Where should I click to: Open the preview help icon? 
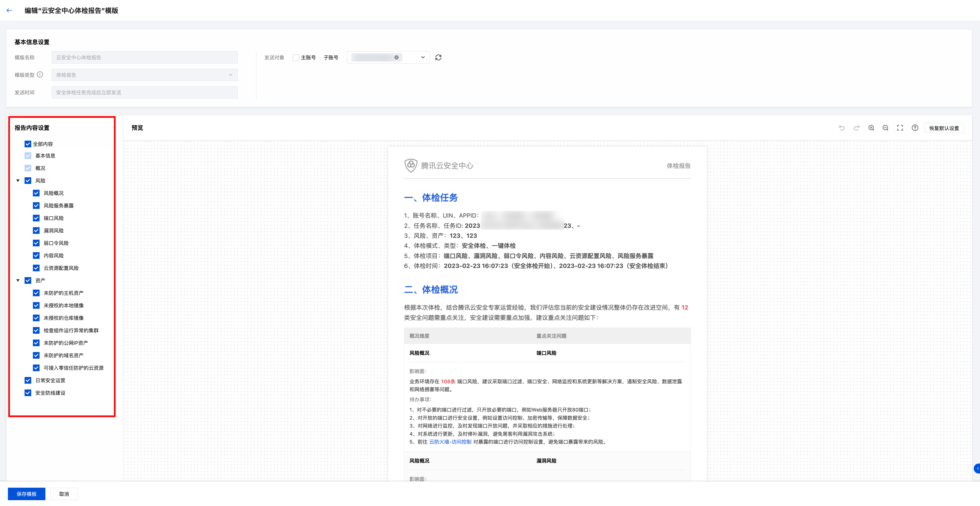coord(915,128)
